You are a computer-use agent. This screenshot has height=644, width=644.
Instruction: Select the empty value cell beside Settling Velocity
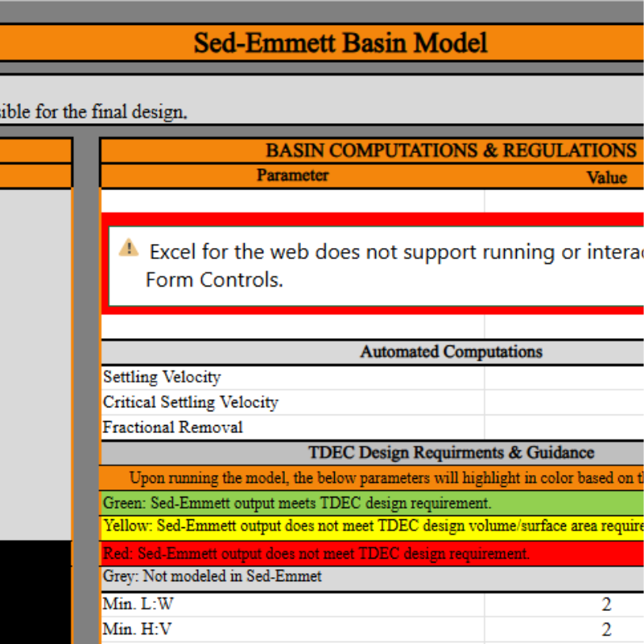click(x=564, y=377)
